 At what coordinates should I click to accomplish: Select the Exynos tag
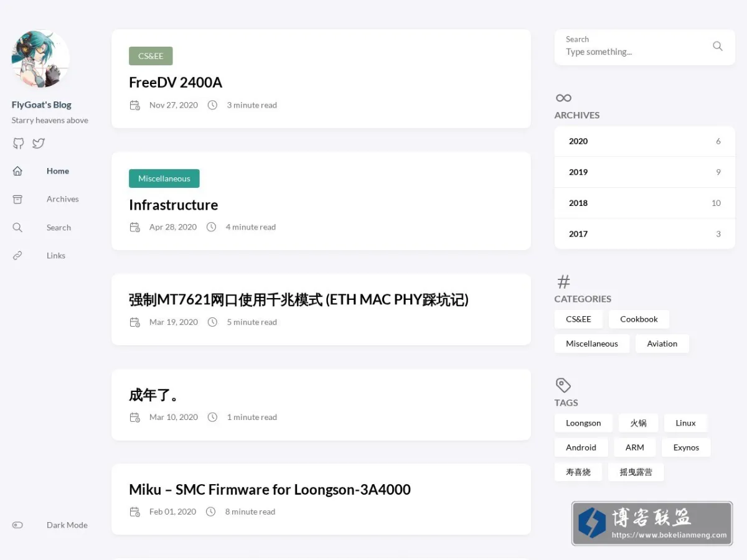click(x=686, y=447)
